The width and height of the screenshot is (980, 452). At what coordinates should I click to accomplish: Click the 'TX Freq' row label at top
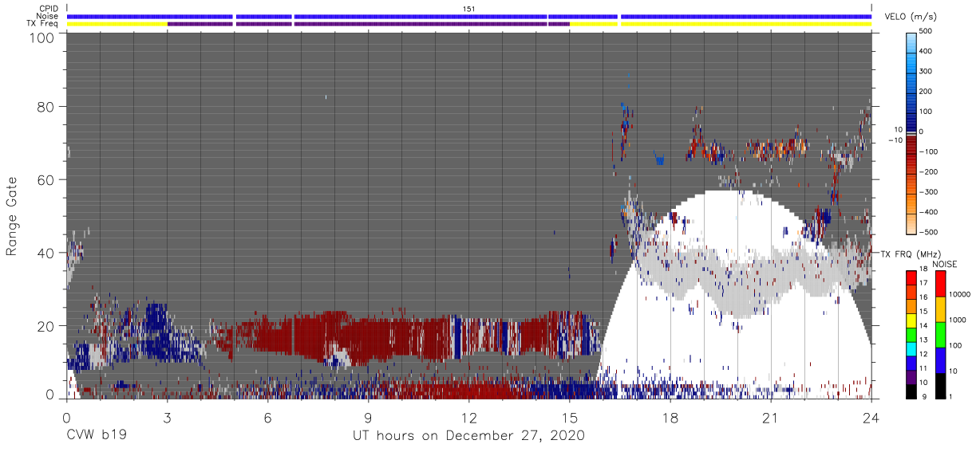tap(43, 24)
